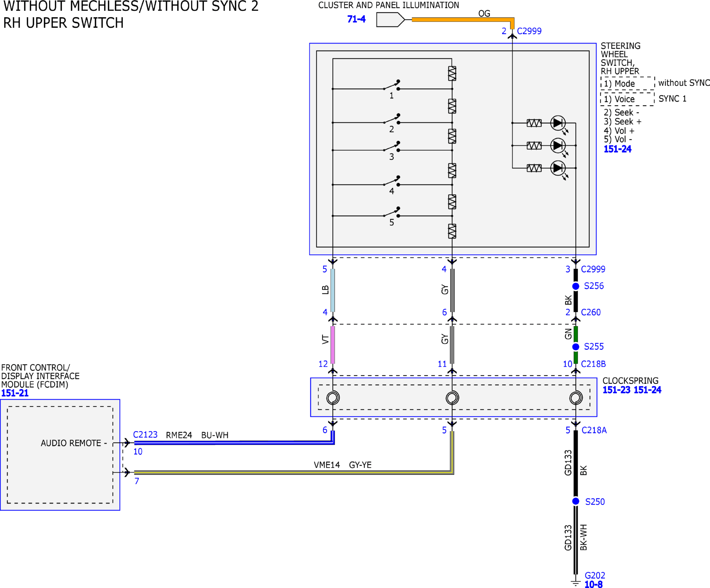
Task: Click the left clockspring coil symbol
Action: [x=333, y=398]
